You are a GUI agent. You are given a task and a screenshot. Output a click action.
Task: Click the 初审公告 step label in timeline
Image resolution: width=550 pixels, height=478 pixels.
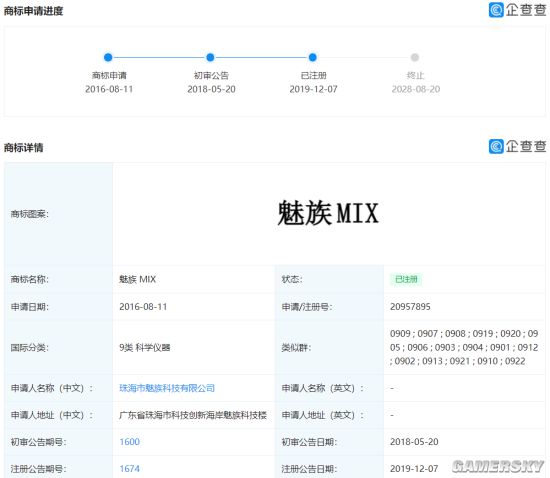211,75
